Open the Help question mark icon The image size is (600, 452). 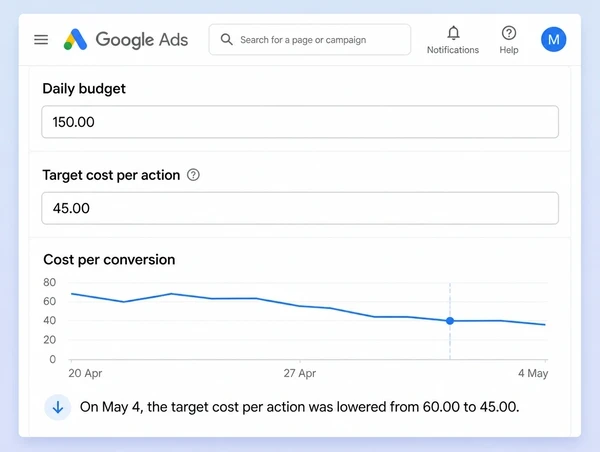tap(509, 33)
